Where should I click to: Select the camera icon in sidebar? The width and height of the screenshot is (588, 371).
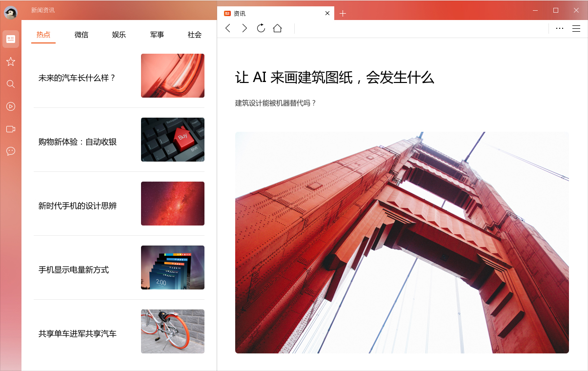[x=11, y=129]
